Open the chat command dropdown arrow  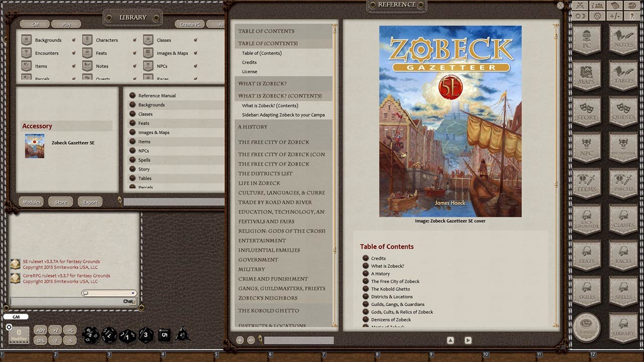tap(132, 293)
